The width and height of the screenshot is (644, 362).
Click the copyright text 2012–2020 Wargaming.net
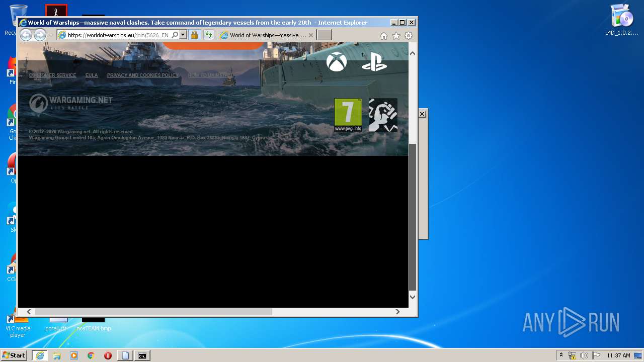point(82,132)
